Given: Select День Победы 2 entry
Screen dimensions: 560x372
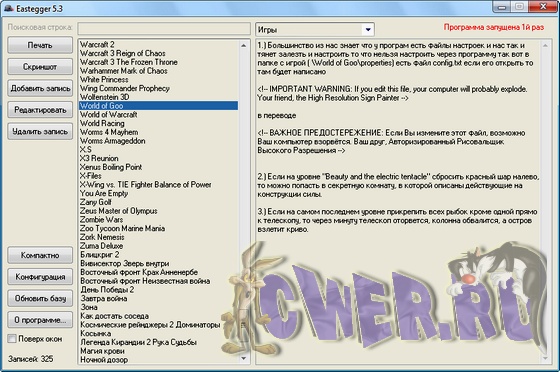Looking at the screenshot, I should coord(158,290).
